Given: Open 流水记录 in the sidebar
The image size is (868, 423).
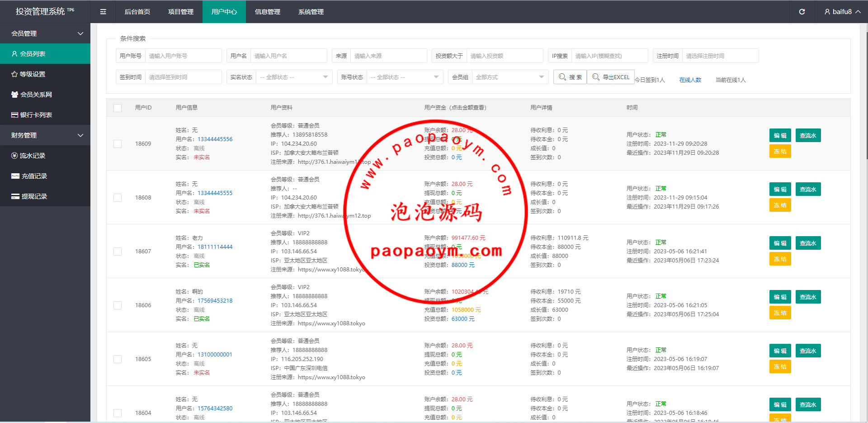Looking at the screenshot, I should coord(45,156).
